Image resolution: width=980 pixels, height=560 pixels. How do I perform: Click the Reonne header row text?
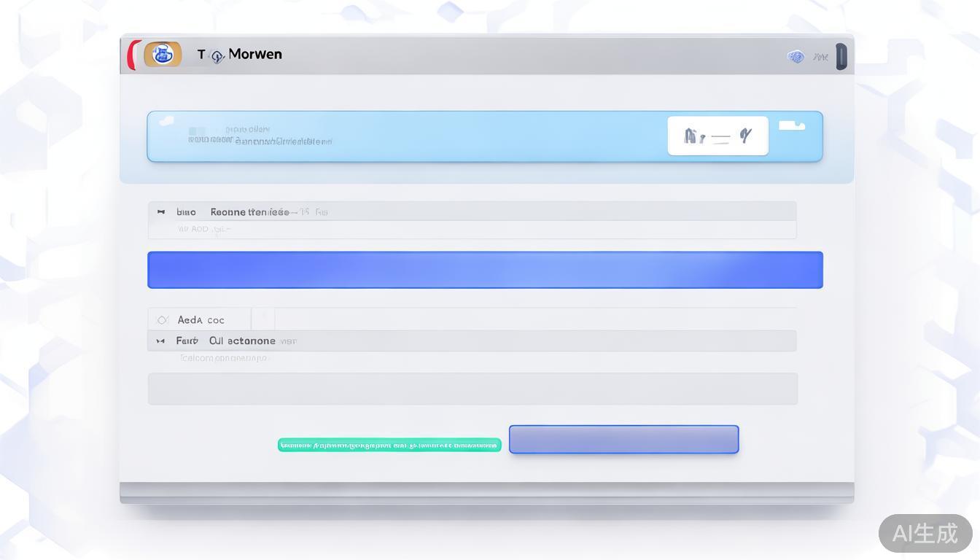(249, 212)
